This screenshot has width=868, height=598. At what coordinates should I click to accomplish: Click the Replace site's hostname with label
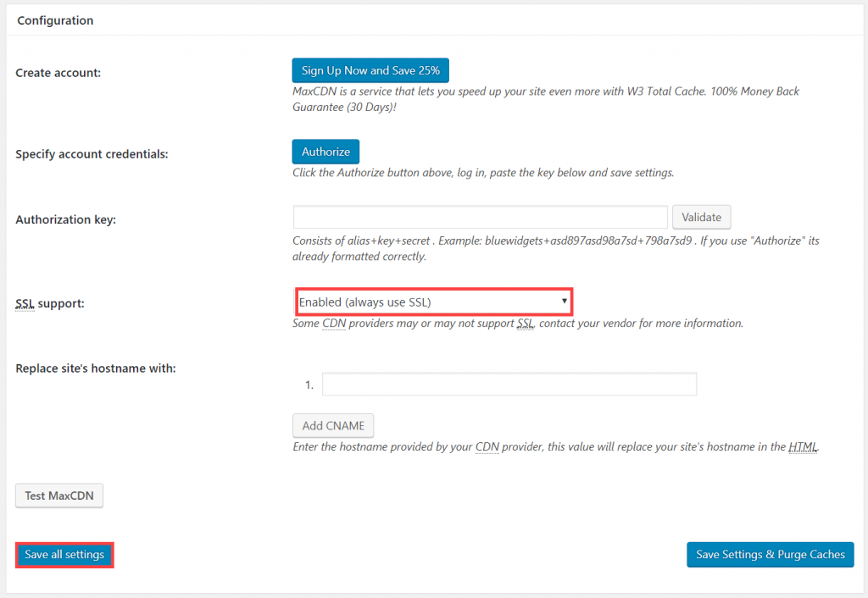tap(95, 368)
